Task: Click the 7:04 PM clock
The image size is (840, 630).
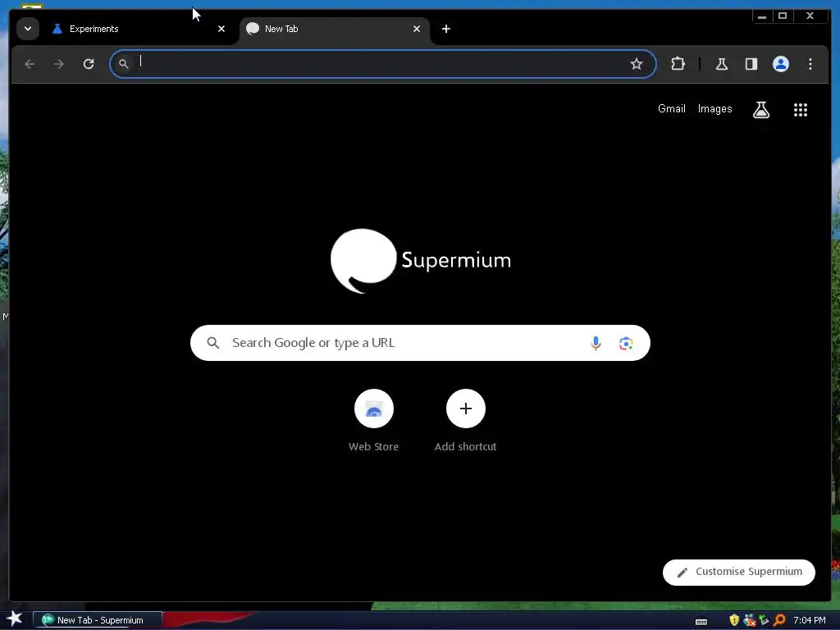Action: (810, 620)
